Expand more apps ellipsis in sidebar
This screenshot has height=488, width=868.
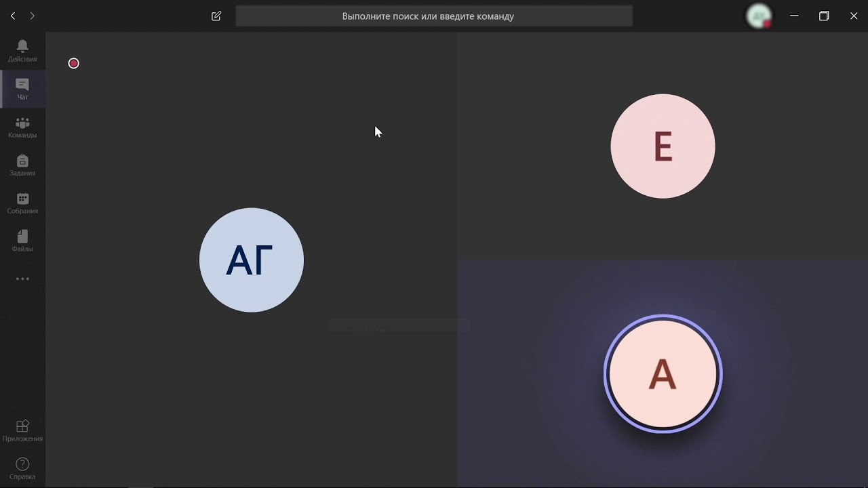[x=22, y=279]
